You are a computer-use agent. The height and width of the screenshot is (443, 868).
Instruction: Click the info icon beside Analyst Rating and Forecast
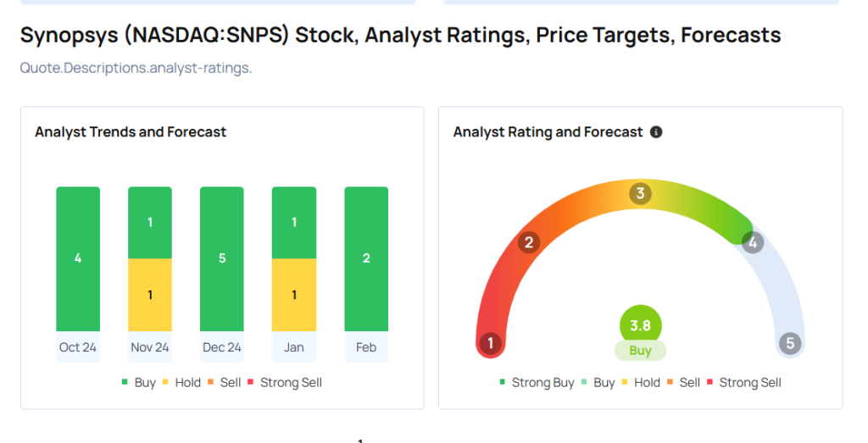(656, 132)
